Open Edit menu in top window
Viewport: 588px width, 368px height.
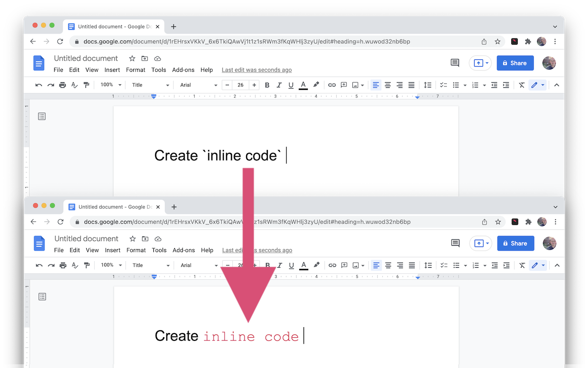pos(74,70)
